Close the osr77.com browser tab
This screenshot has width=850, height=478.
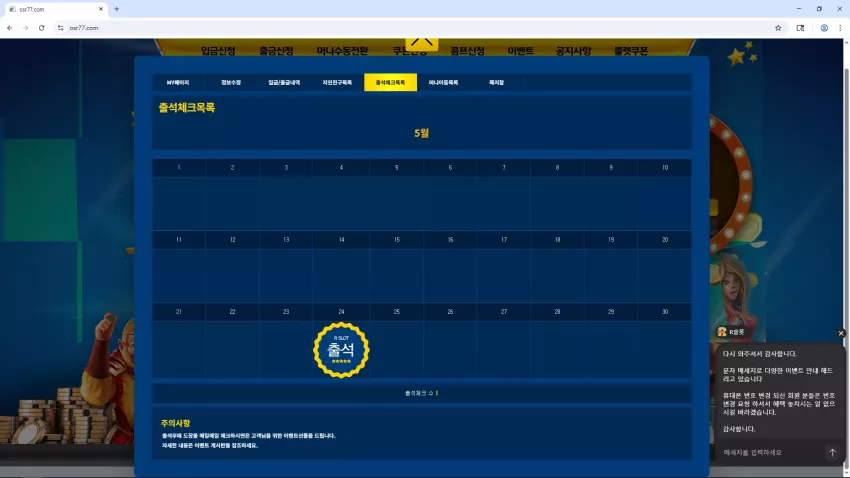pos(101,9)
